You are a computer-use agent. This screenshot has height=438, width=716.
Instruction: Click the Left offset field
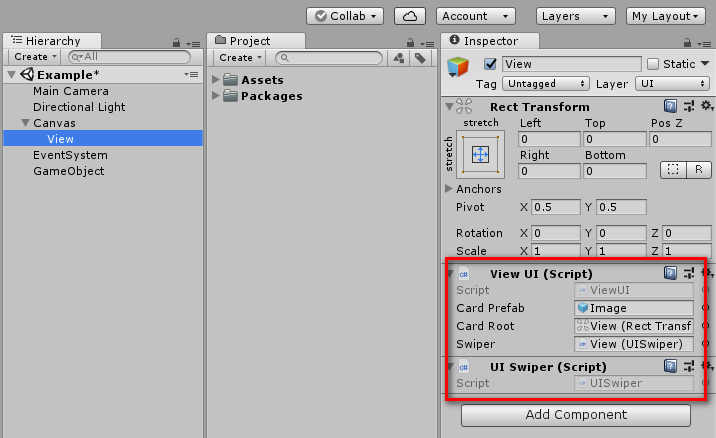[549, 139]
